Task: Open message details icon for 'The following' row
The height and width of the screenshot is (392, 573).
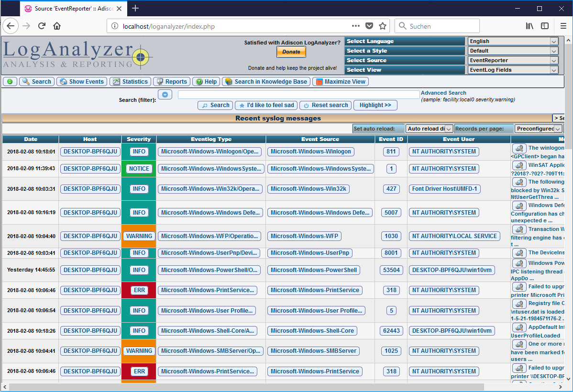Action: [x=518, y=182]
